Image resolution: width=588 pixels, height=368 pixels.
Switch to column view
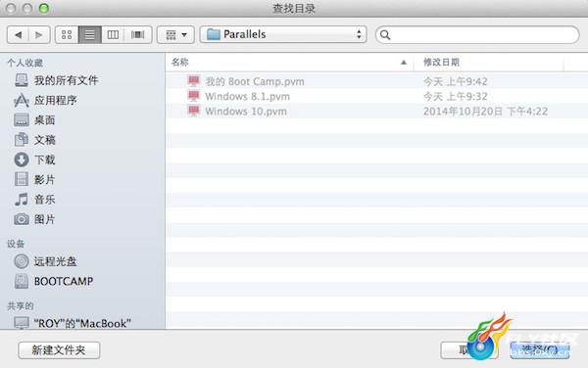[x=113, y=35]
